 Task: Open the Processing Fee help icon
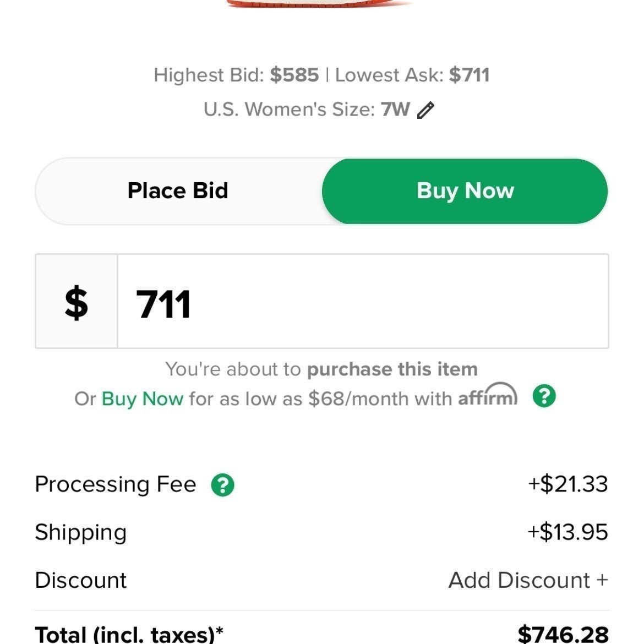222,484
